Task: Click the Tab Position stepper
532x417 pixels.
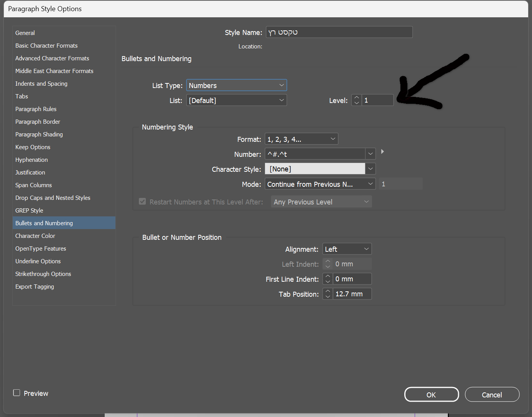Action: click(328, 294)
